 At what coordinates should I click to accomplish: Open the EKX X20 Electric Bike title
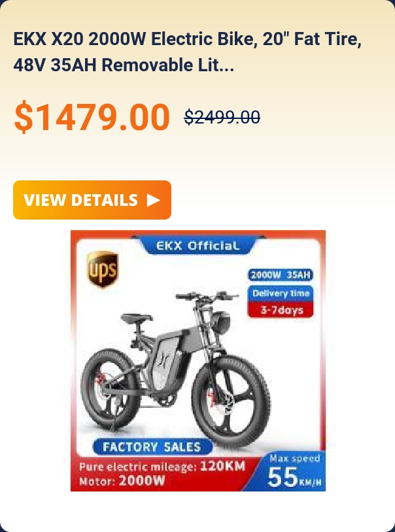pyautogui.click(x=188, y=52)
